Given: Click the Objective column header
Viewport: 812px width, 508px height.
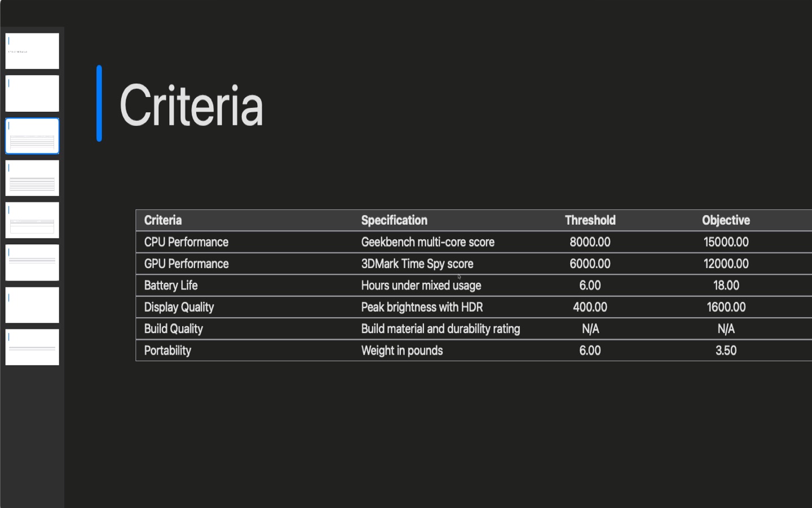Looking at the screenshot, I should [726, 220].
